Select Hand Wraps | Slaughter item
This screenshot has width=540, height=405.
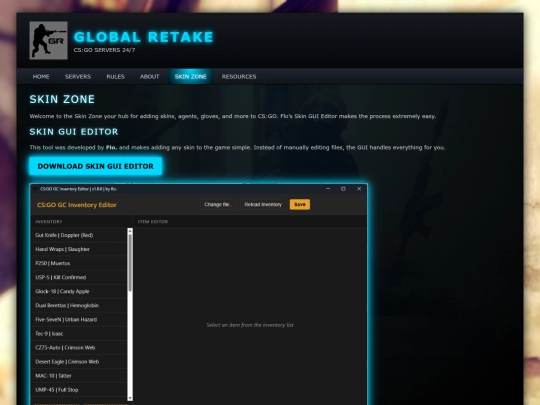tap(79, 249)
